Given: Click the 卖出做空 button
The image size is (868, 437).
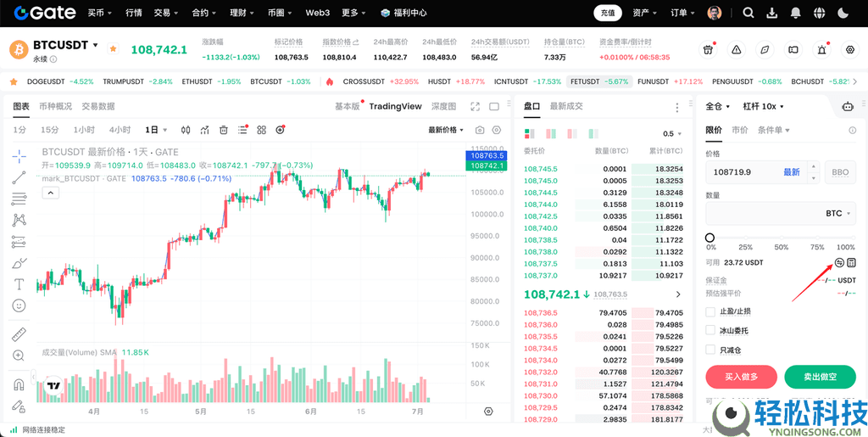Looking at the screenshot, I should [821, 377].
